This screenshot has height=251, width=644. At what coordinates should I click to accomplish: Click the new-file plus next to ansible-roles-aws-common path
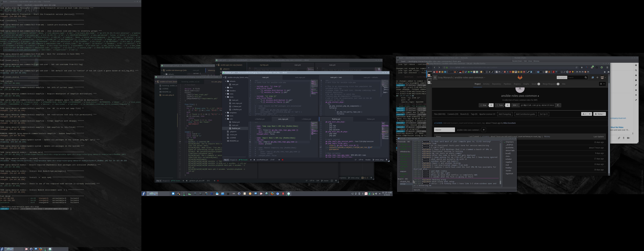pyautogui.click(x=484, y=130)
